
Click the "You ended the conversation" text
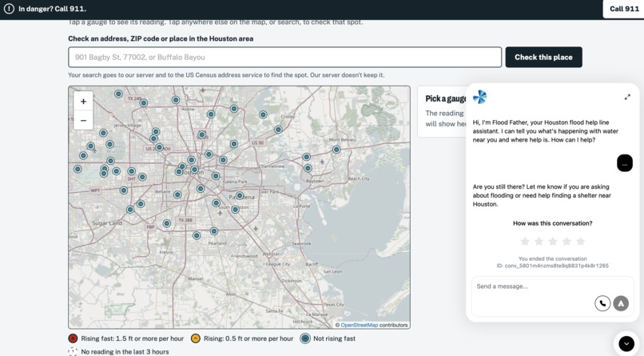[x=552, y=258]
